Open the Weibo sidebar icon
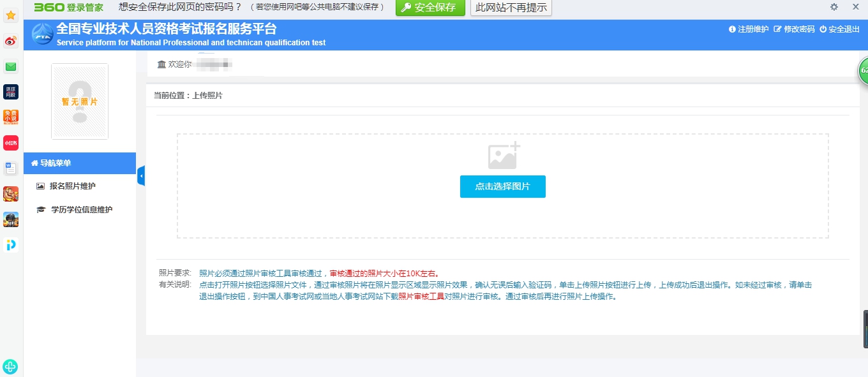 pyautogui.click(x=11, y=41)
